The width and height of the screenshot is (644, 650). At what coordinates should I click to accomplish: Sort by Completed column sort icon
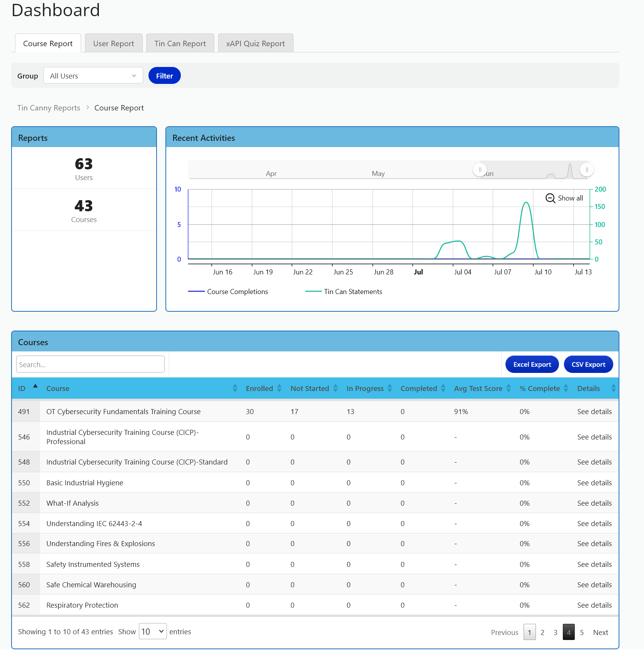coord(443,388)
